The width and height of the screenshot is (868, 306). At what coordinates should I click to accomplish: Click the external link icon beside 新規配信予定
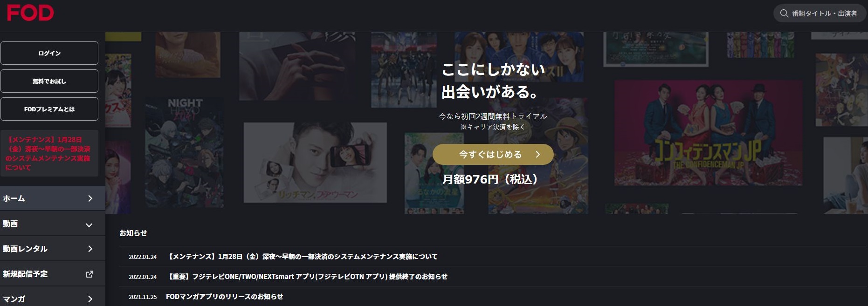90,274
